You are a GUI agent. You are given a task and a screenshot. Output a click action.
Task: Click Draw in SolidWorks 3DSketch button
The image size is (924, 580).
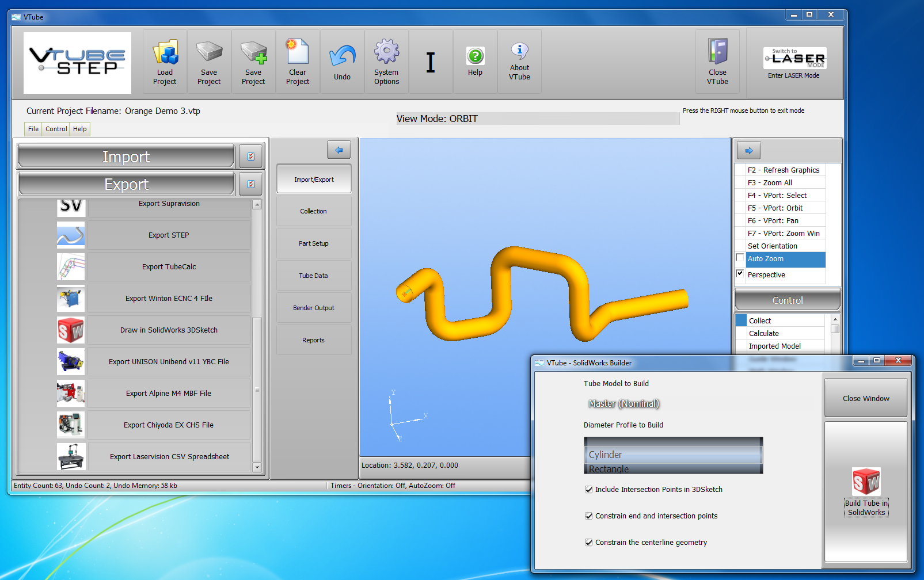[169, 330]
